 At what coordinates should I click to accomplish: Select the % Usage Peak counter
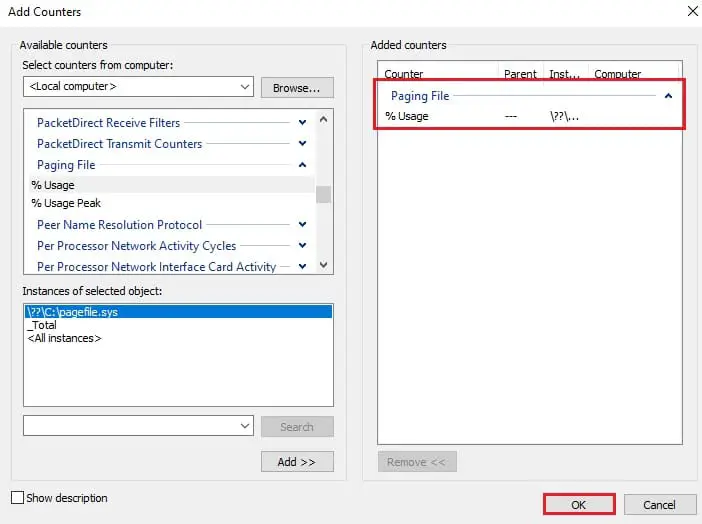click(x=172, y=203)
